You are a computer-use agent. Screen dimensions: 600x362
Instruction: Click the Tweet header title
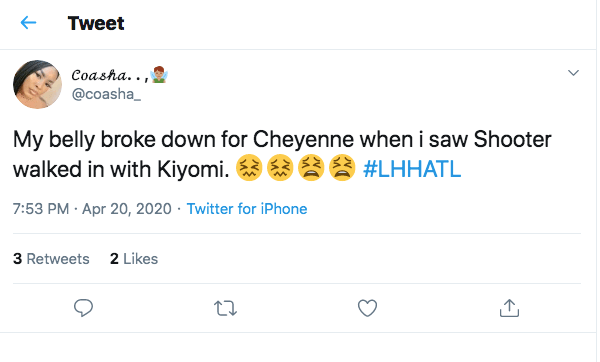point(96,23)
